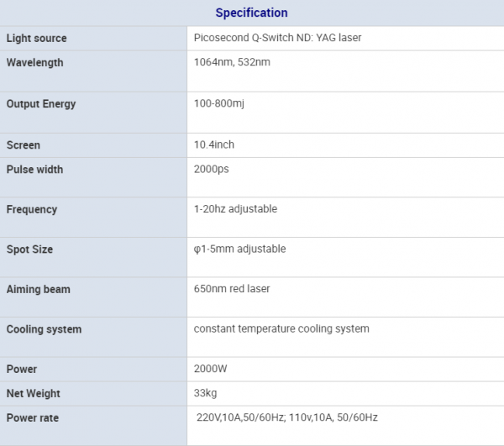Select the Light source label cell
The width and height of the screenshot is (504, 446).
[37, 39]
